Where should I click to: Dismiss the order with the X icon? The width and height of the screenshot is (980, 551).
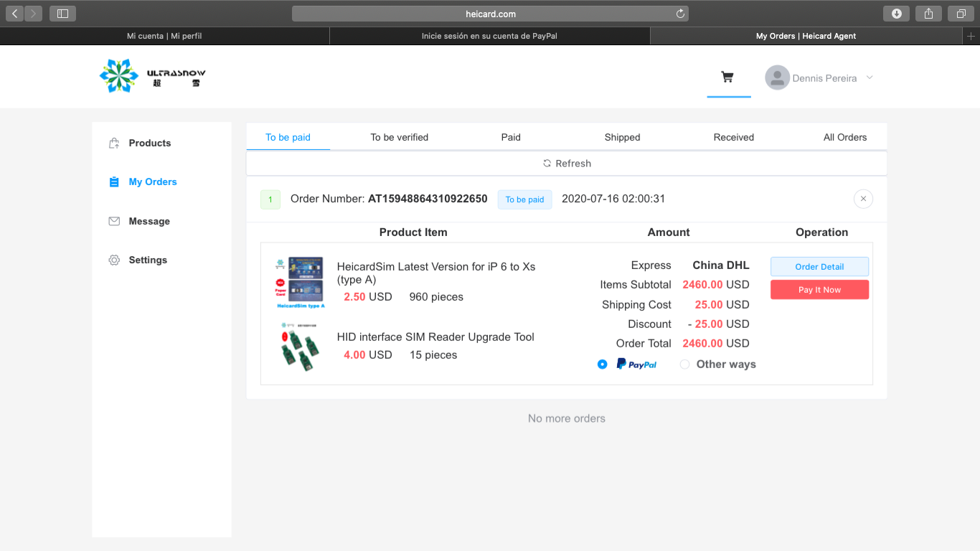(x=863, y=199)
